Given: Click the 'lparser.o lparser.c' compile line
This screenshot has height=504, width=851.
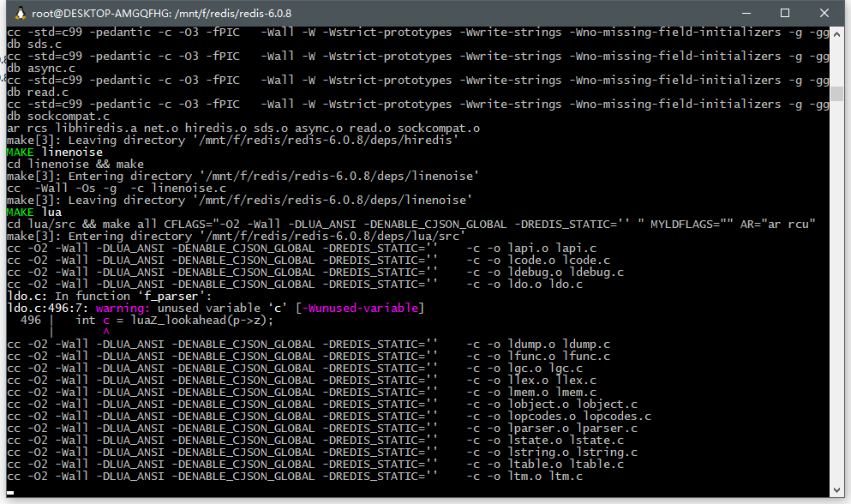Looking at the screenshot, I should pyautogui.click(x=322, y=428).
